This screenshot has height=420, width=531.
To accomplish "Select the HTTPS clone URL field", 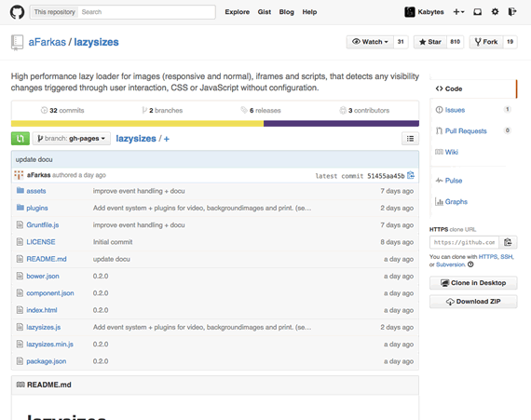I will click(x=464, y=242).
